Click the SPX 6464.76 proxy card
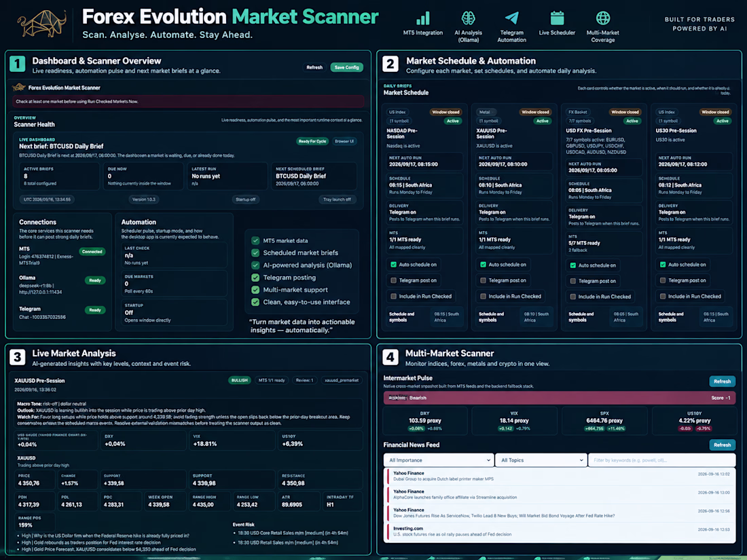This screenshot has height=560, width=747. click(604, 421)
